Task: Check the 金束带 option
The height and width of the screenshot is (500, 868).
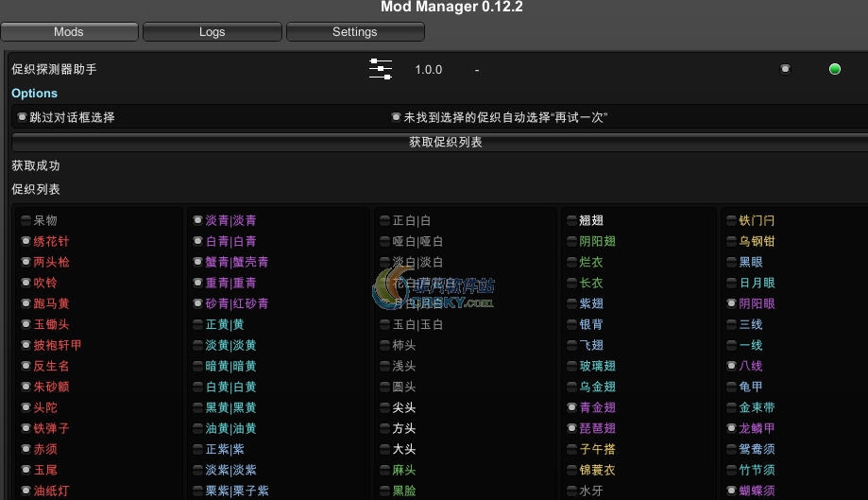Action: click(731, 407)
